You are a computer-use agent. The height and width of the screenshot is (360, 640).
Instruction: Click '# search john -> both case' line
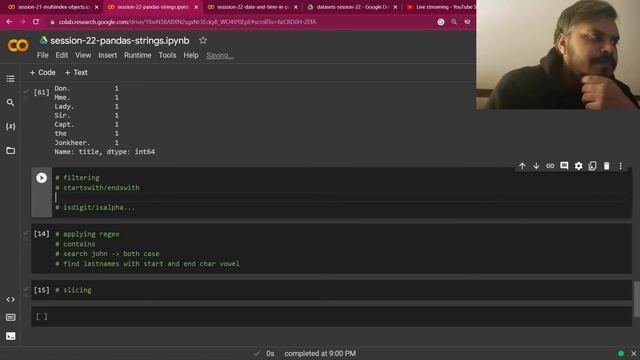[107, 253]
